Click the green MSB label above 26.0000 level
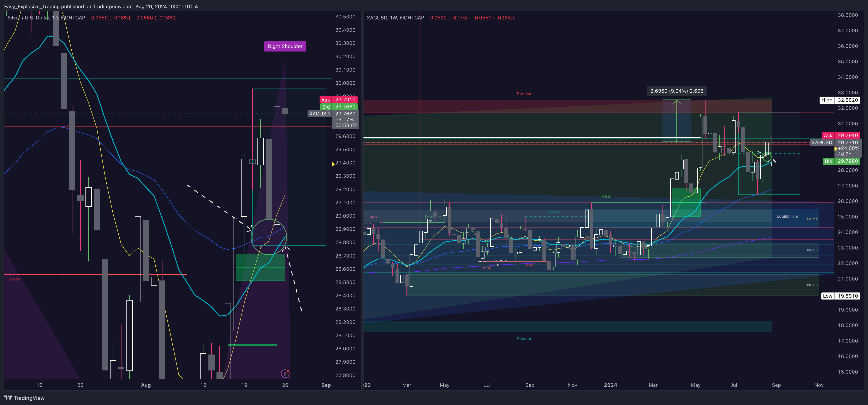868x405 pixels. [x=605, y=197]
